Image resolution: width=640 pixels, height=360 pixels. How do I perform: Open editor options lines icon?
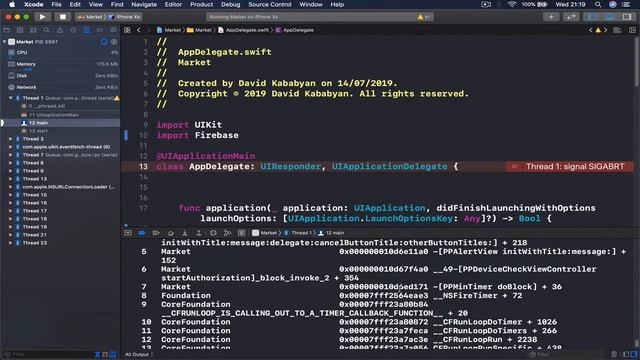[618, 30]
